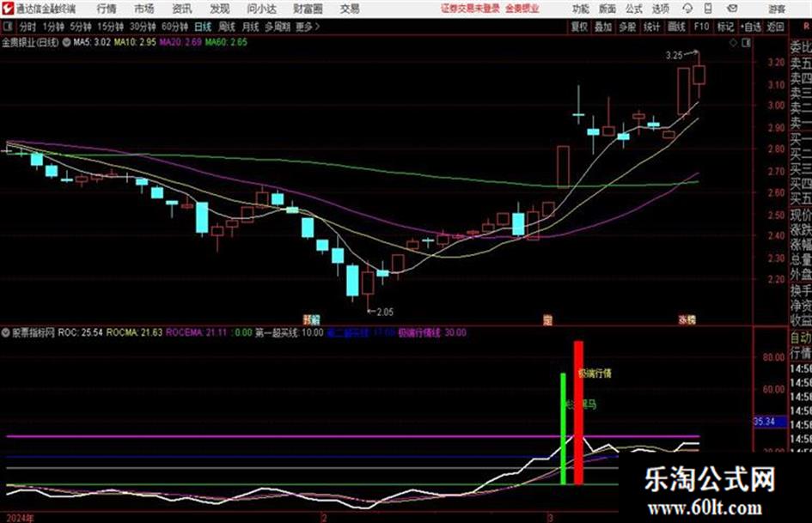
Task: Click the mobile phone icon
Action: [708, 9]
